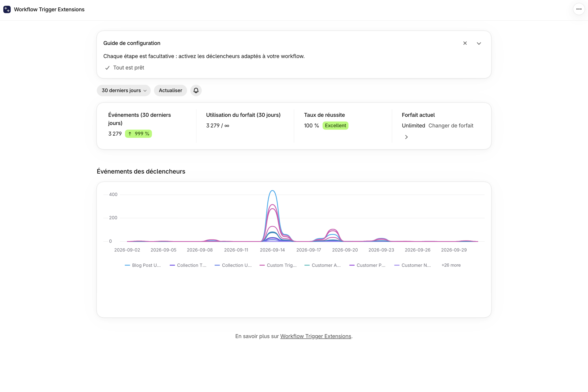Screen dimensions: 588x392
Task: Toggle Blog Post U... series in chart legend
Action: [x=143, y=265]
